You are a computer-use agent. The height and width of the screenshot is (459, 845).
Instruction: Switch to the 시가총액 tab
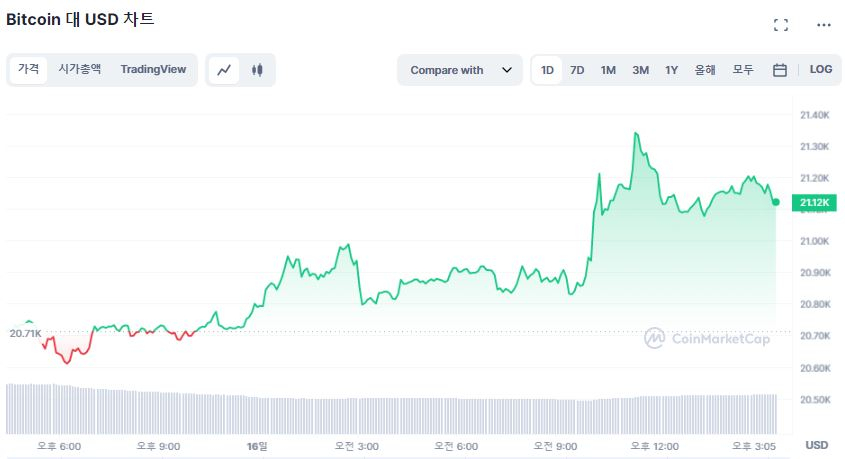[79, 69]
